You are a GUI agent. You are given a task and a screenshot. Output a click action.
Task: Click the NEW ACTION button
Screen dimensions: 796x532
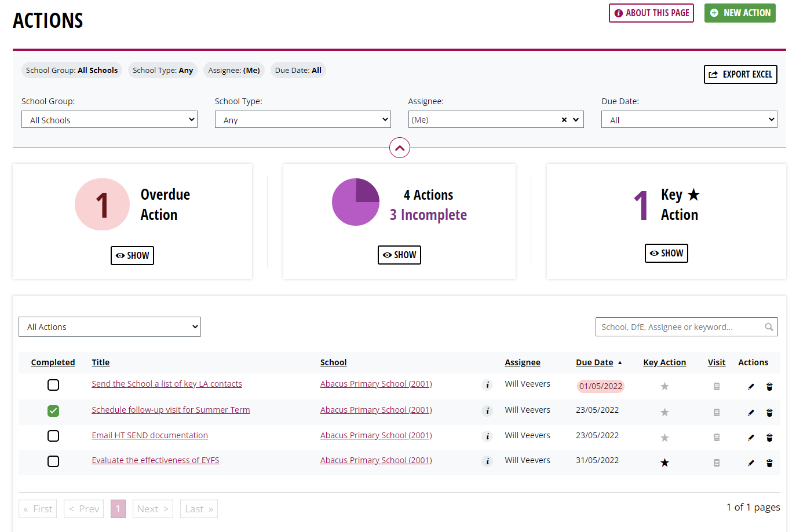(x=740, y=13)
